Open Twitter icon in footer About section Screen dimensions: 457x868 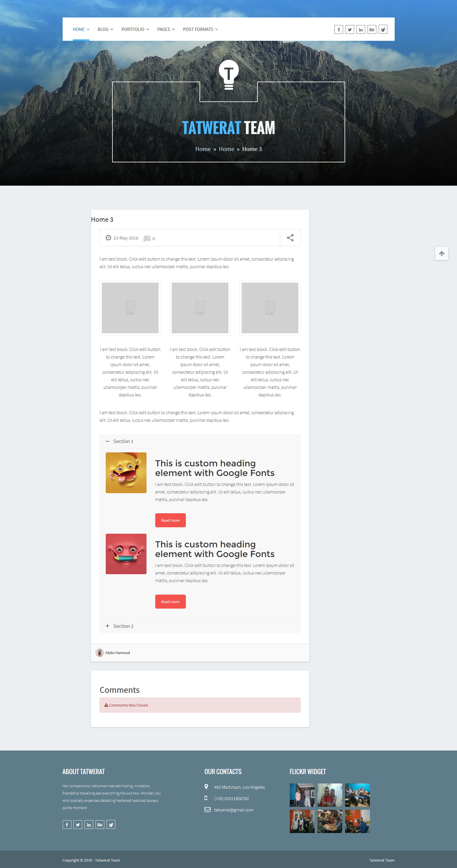click(78, 825)
